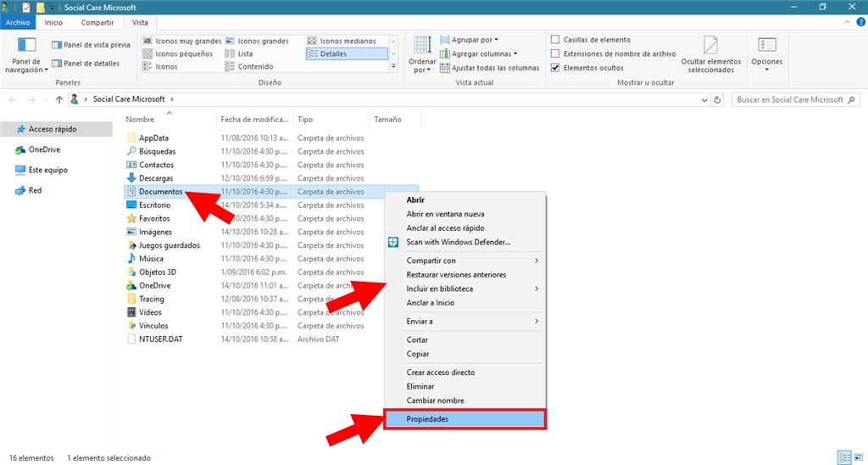Go back with the back arrow
The image size is (868, 465).
coord(13,100)
